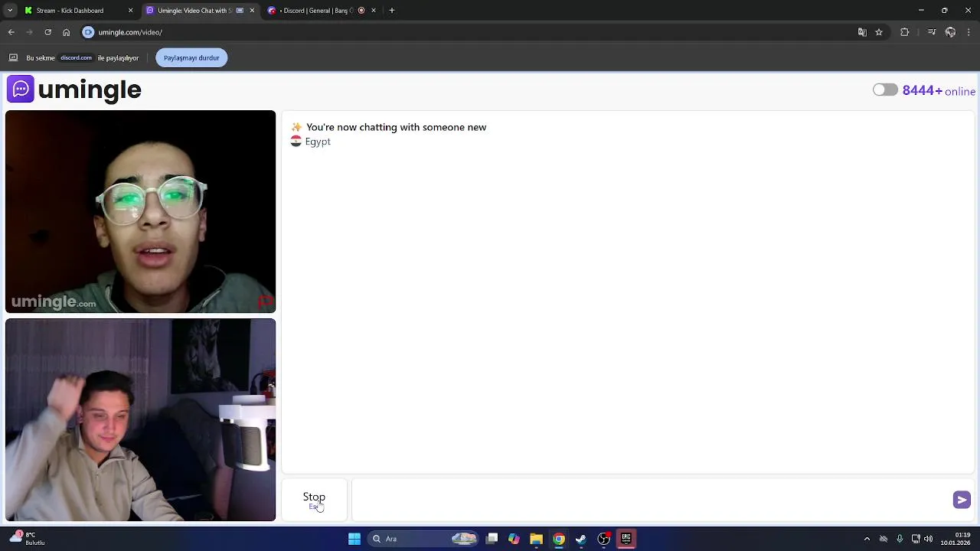Click the microphone icon in system tray
Viewport: 980px width, 551px height.
pos(900,539)
